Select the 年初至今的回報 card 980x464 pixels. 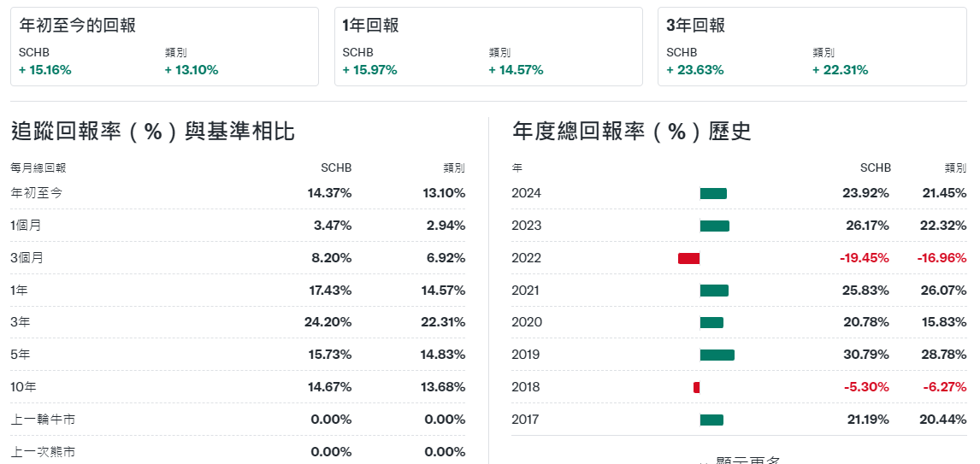(164, 47)
